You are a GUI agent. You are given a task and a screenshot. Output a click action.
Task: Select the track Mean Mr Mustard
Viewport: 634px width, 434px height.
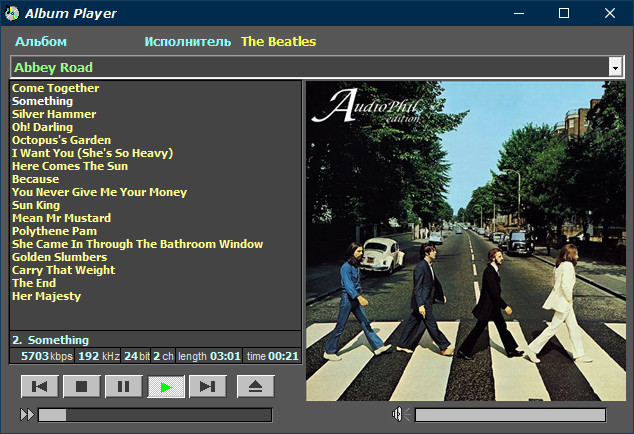coord(61,218)
